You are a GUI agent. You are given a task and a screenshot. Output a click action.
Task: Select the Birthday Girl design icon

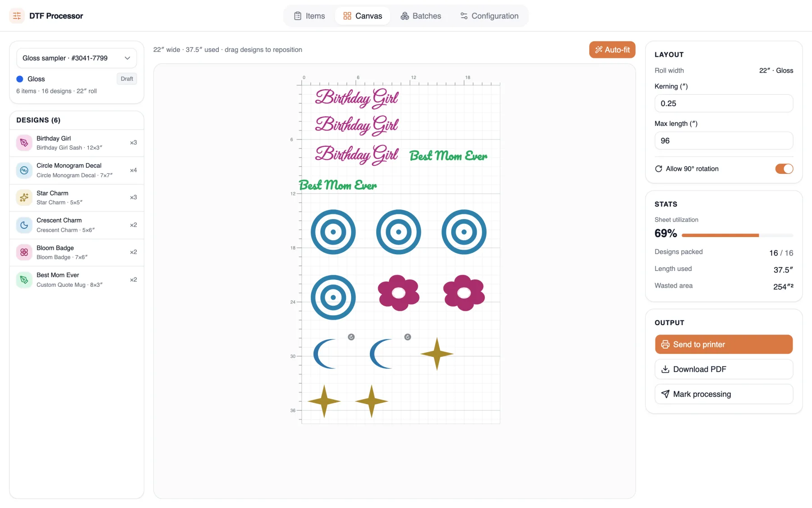click(x=24, y=143)
